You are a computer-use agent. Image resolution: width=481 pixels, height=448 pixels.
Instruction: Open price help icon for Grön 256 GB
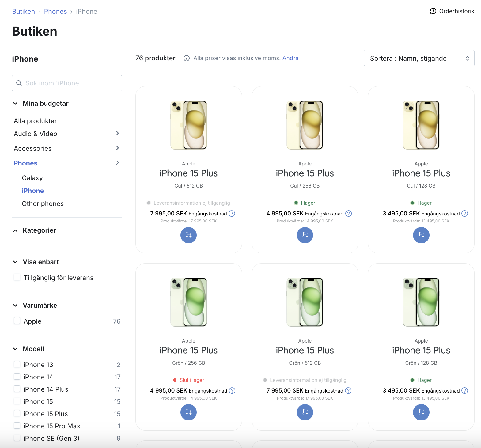(x=232, y=391)
